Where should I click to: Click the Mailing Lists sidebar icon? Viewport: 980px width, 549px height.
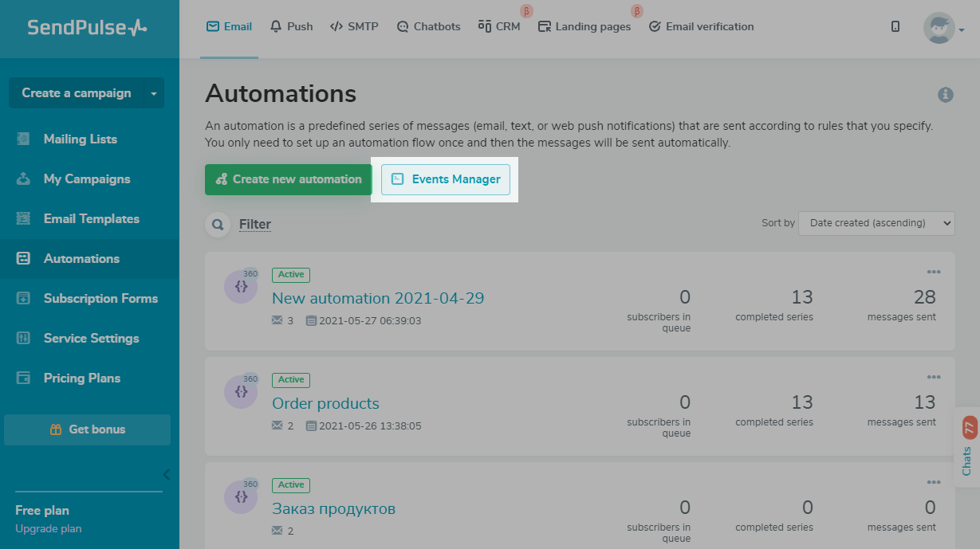pos(23,139)
